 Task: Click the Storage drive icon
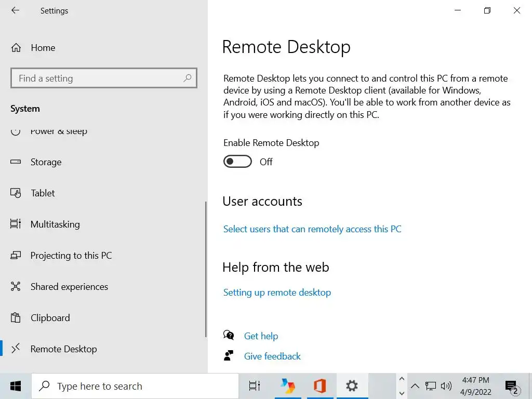click(16, 162)
